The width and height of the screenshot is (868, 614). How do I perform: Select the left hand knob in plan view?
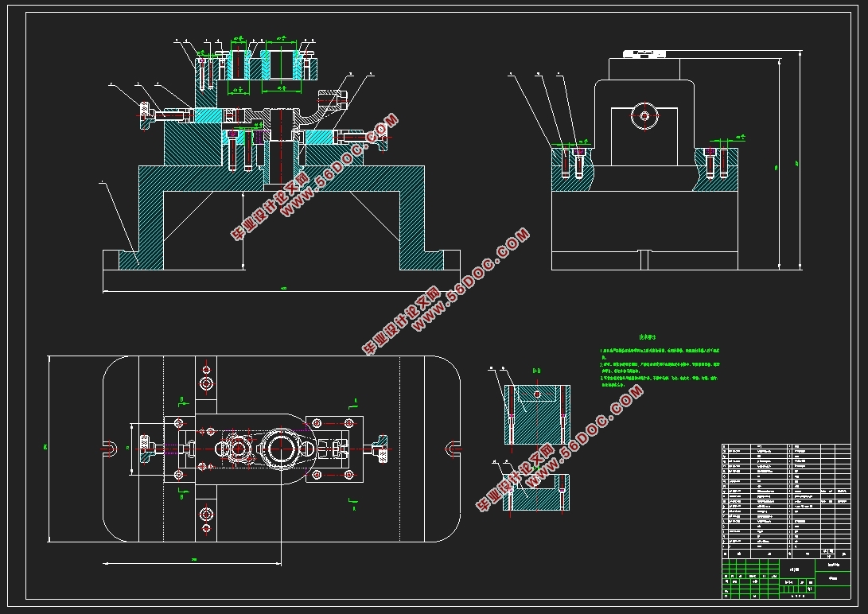(x=146, y=449)
